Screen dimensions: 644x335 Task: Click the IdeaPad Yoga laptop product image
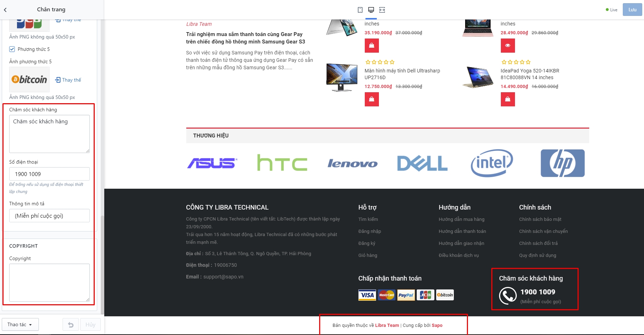[478, 77]
